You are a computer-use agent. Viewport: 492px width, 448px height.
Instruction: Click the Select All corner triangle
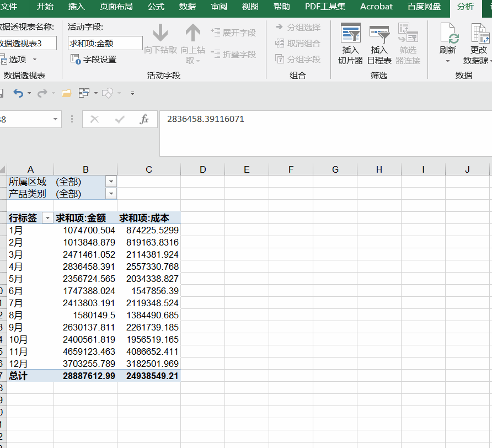point(3,170)
